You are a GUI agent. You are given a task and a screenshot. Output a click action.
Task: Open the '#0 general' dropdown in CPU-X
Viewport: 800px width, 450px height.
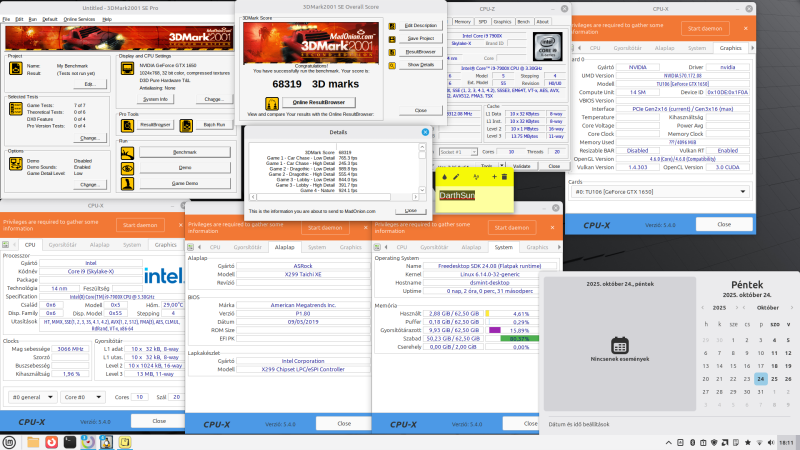pos(32,397)
